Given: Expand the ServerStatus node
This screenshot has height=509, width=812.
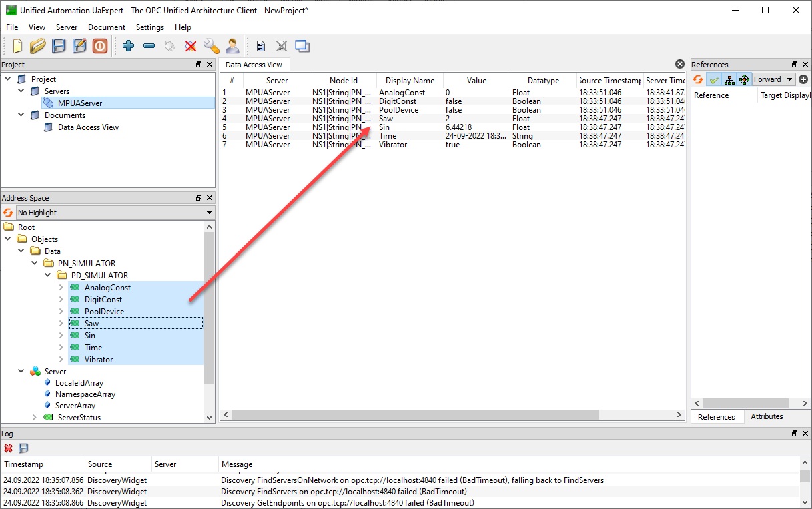Looking at the screenshot, I should click(35, 418).
